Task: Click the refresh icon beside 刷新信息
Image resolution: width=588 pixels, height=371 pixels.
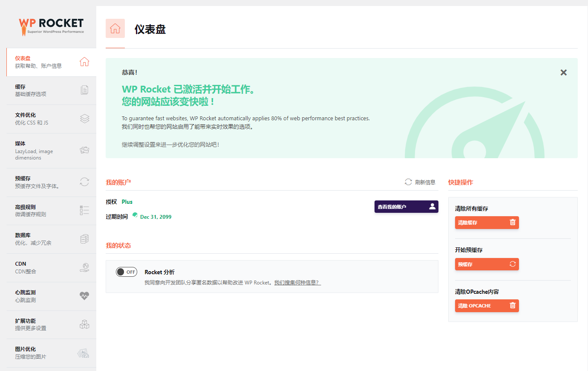Action: tap(408, 182)
